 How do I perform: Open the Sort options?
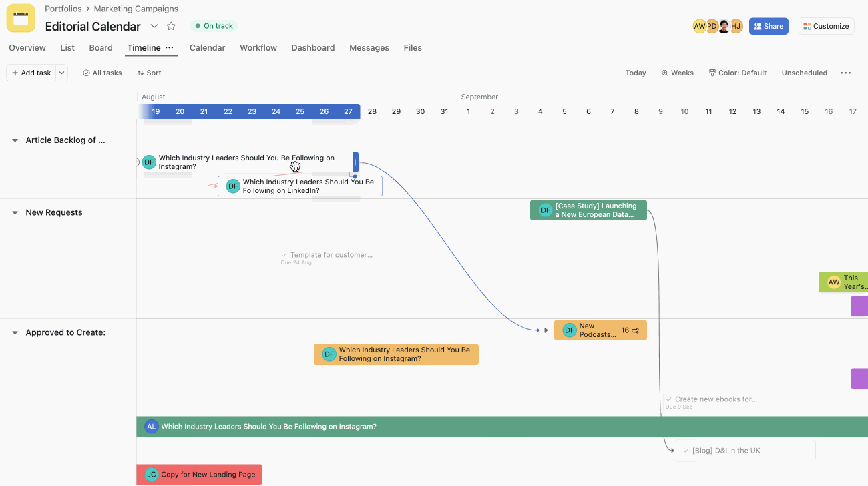click(149, 73)
